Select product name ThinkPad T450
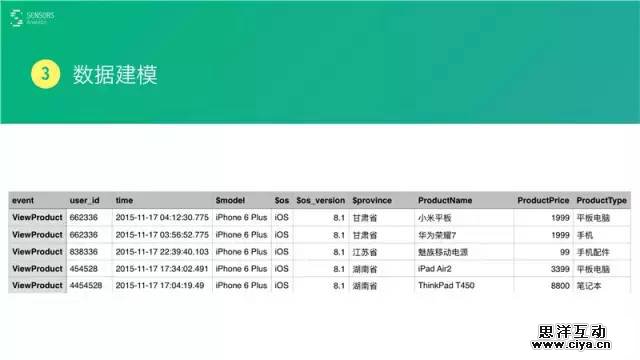Image resolution: width=640 pixels, height=360 pixels. coord(446,285)
